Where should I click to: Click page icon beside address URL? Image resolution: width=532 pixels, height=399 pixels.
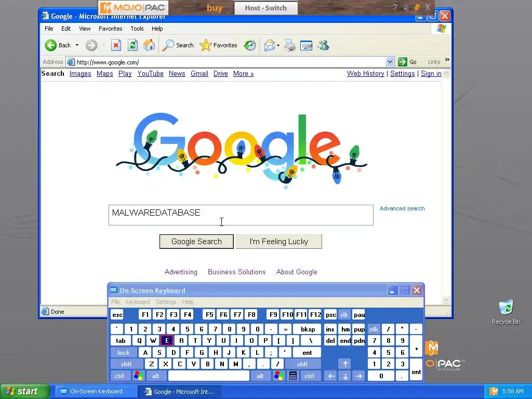point(71,62)
